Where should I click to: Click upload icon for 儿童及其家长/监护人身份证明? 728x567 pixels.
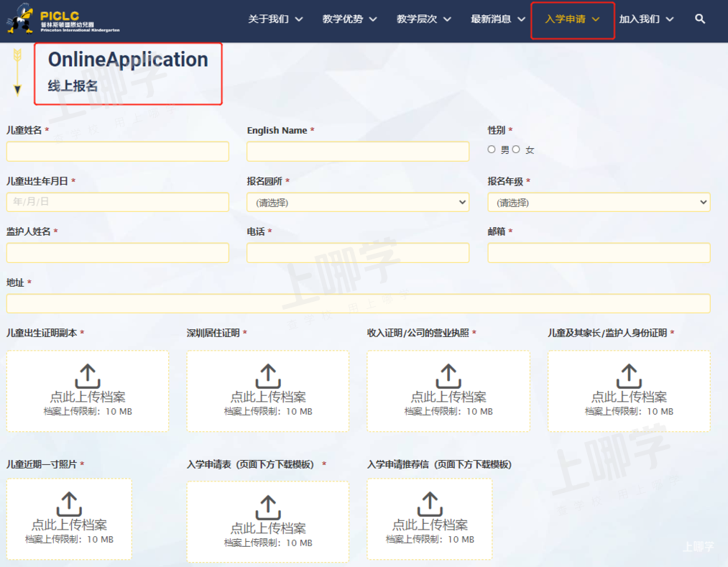click(x=629, y=375)
